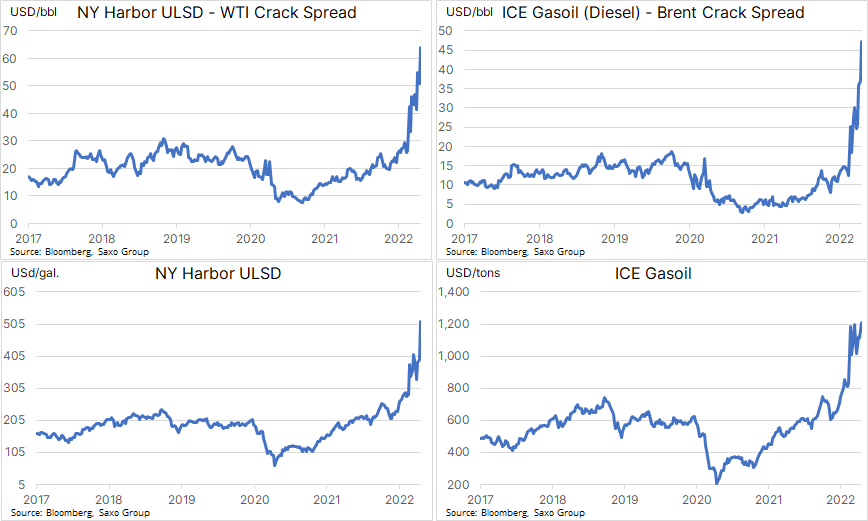
Task: Click the 45 y-axis value in the Brent chart
Action: pos(446,50)
